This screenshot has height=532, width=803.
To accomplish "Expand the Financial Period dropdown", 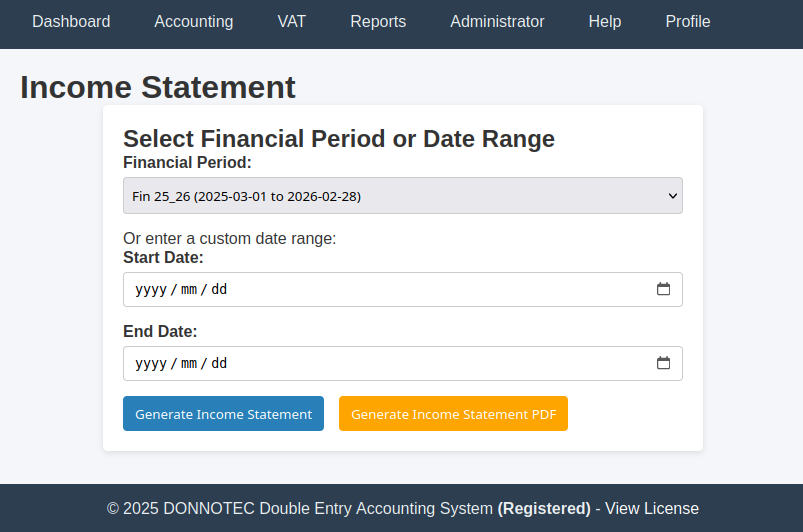I will click(x=403, y=196).
